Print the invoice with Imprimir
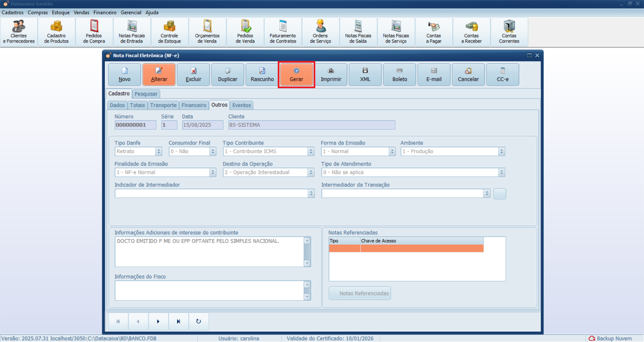 coord(331,75)
